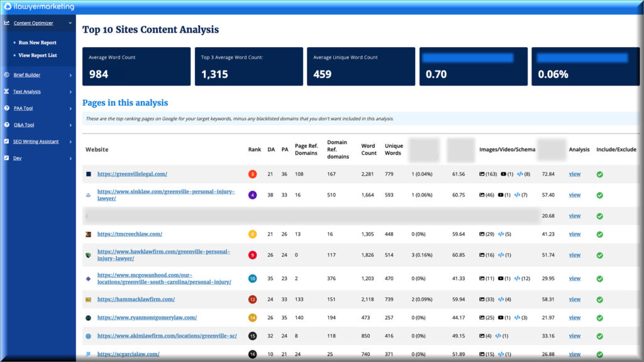The width and height of the screenshot is (644, 362).
Task: Click image count icon in greenvillelegal row
Action: click(x=482, y=174)
